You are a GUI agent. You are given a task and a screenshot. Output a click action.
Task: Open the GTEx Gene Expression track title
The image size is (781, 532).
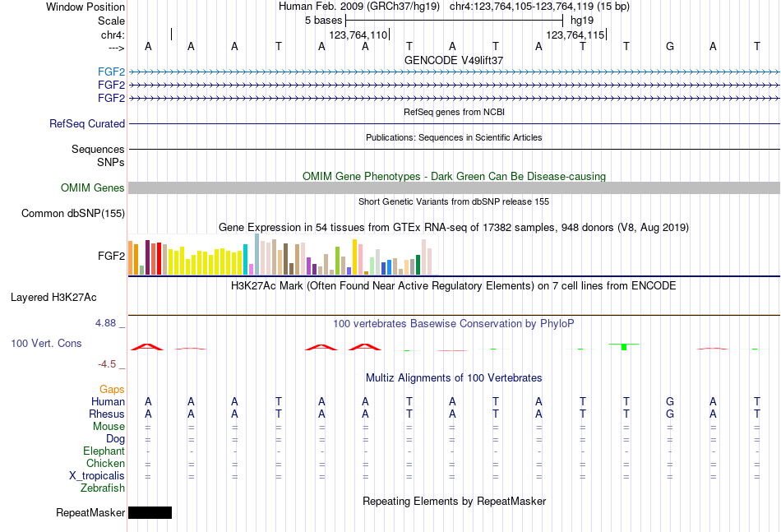[454, 228]
